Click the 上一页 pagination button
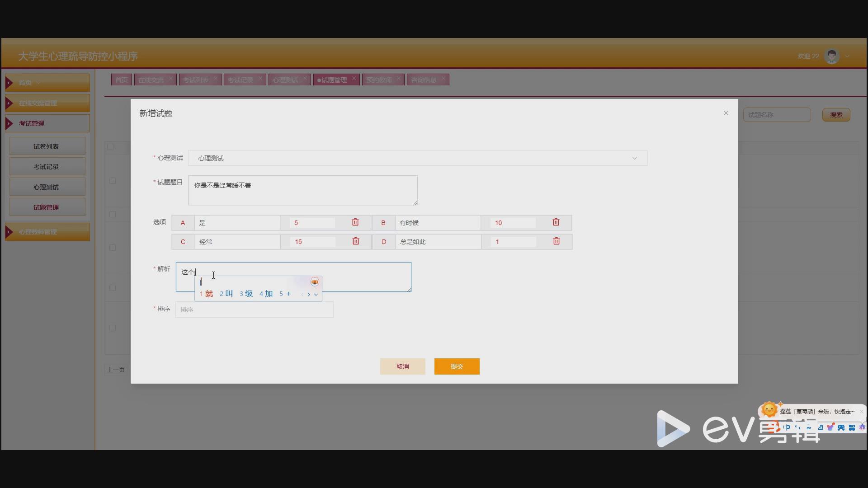This screenshot has height=488, width=868. [116, 370]
